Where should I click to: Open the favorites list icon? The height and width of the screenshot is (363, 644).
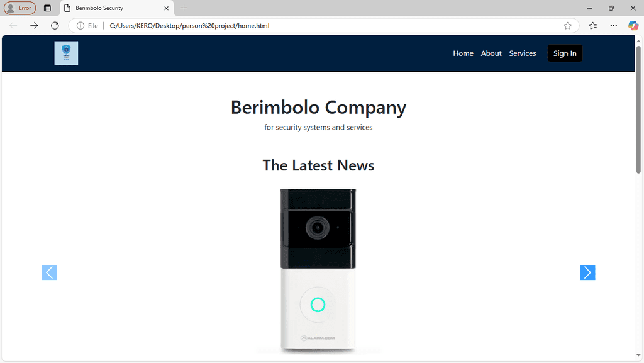592,25
